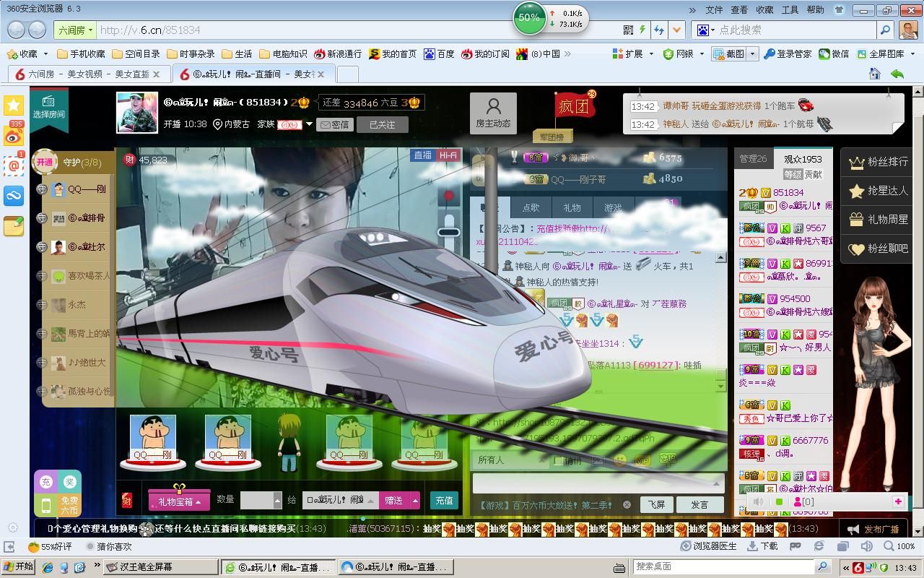Viewport: 924px width, 578px height.
Task: Switch to the 管理26 admins tab
Action: (x=754, y=159)
